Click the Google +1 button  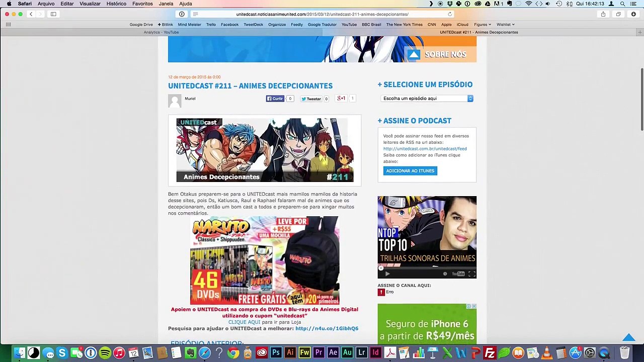341,99
